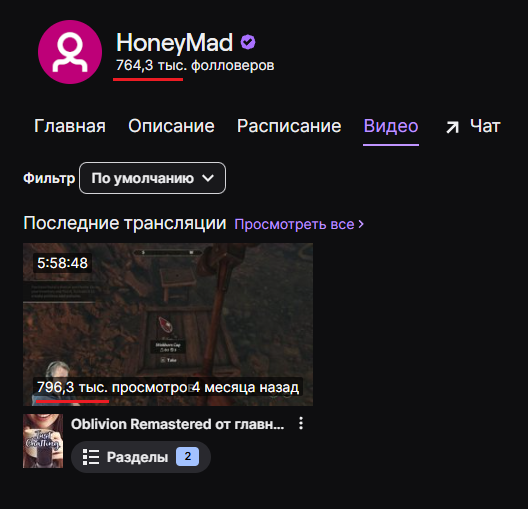Click the number 2 badge on Разделы
This screenshot has width=528, height=509.
click(188, 456)
